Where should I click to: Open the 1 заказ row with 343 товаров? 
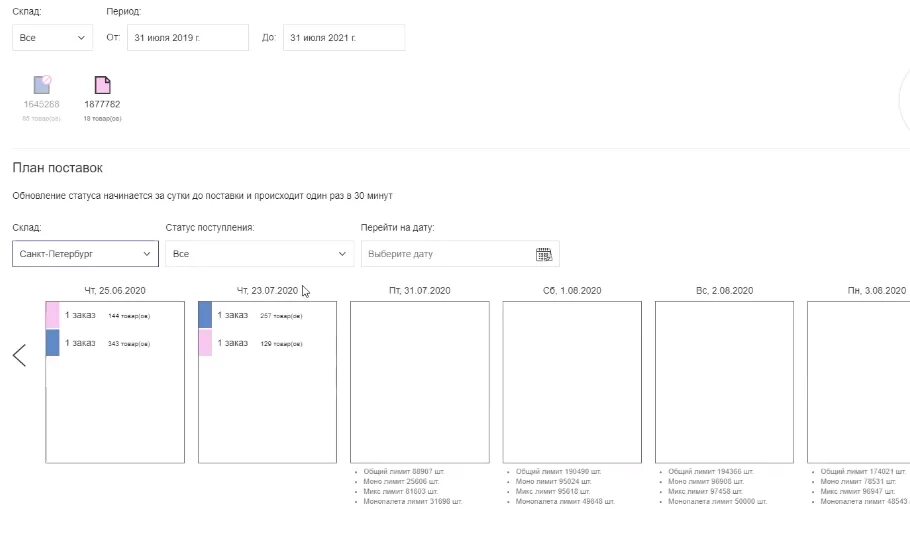pyautogui.click(x=115, y=343)
